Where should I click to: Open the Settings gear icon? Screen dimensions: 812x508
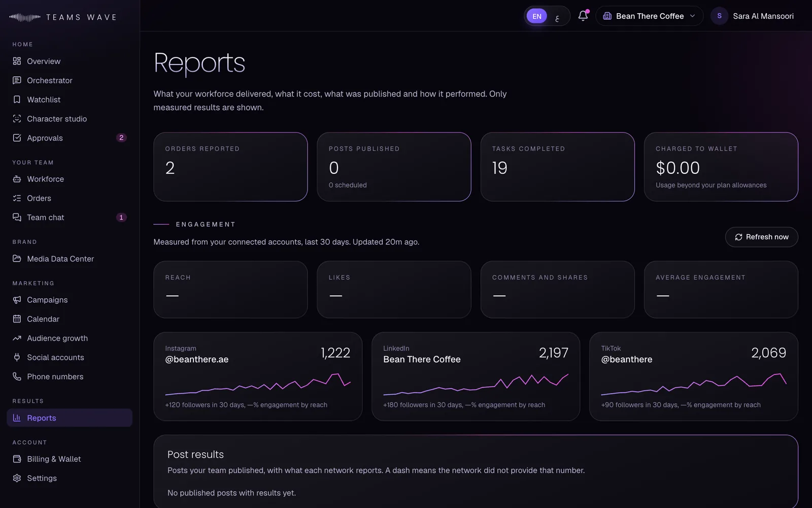[x=17, y=478]
